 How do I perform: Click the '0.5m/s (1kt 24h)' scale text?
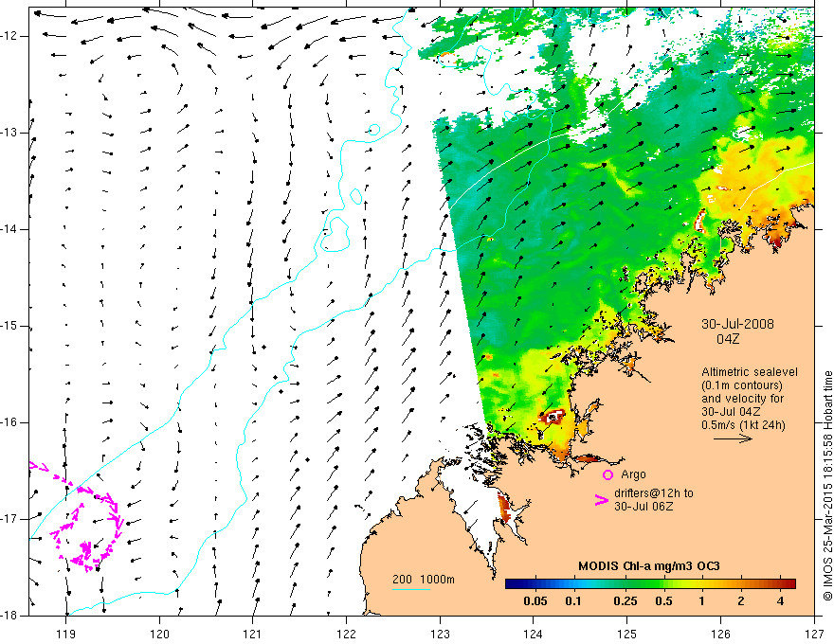[x=744, y=425]
